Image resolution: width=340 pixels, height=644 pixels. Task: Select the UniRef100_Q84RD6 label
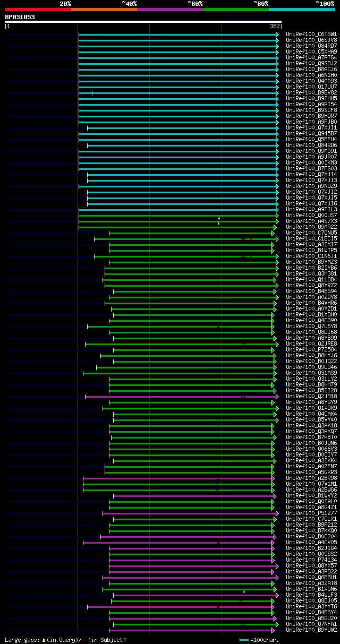(311, 145)
